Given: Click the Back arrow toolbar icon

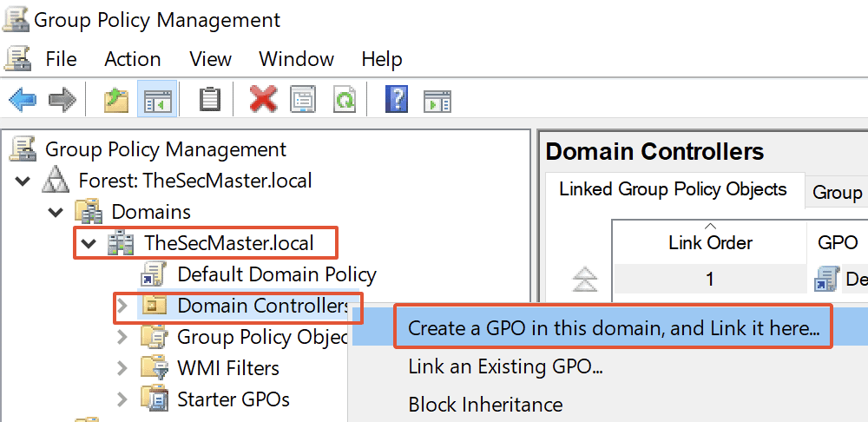Looking at the screenshot, I should coord(23,100).
